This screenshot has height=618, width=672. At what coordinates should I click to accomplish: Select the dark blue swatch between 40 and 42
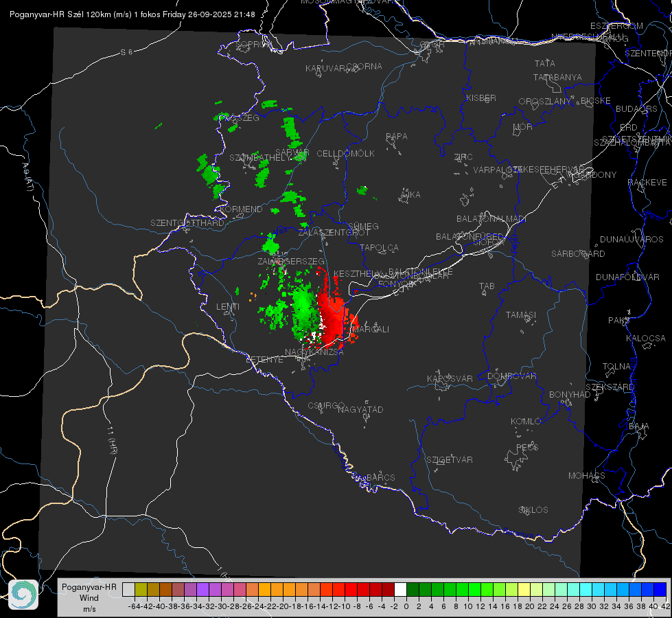click(660, 589)
